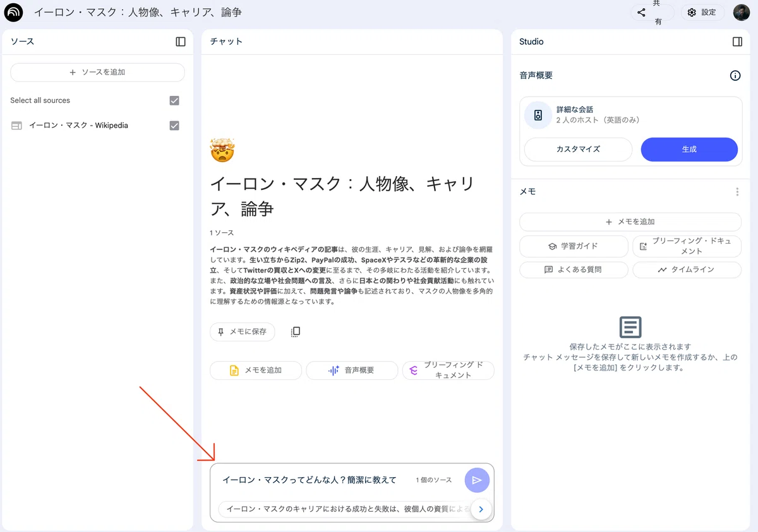Open the user profile avatar
The image size is (758, 532).
click(742, 13)
